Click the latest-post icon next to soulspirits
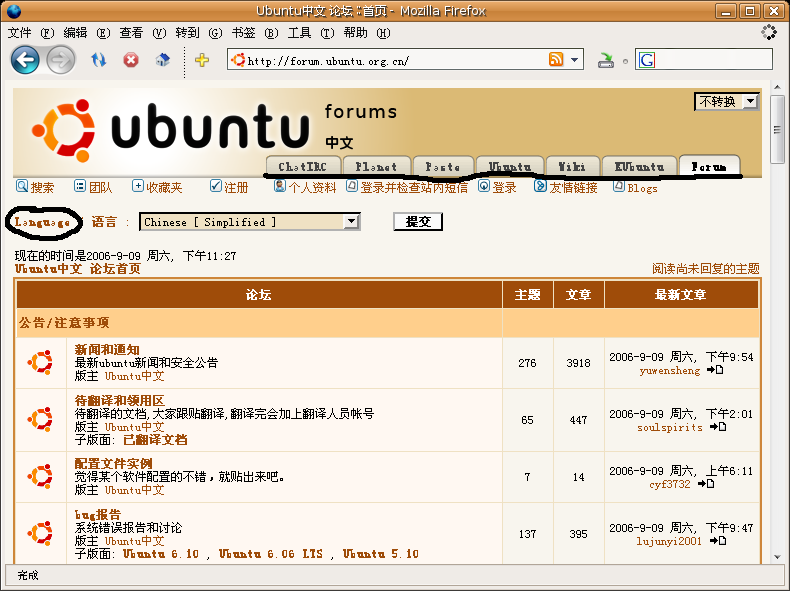Screen dimensions: 790x591 tap(718, 427)
